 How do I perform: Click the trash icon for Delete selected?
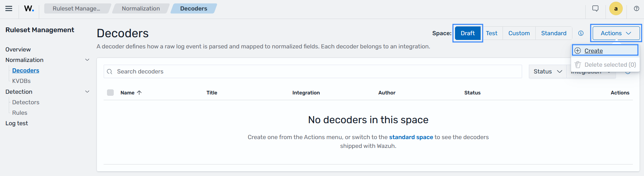click(578, 65)
